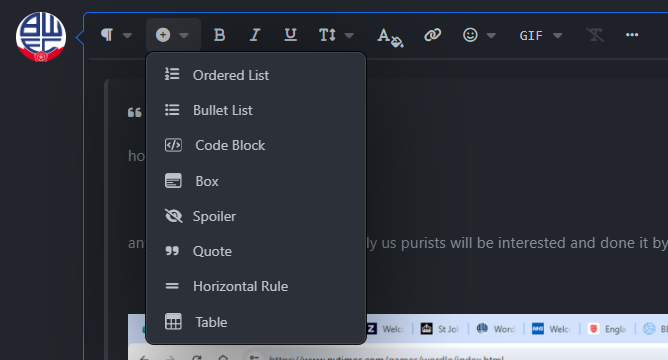
Task: Open the NHS Welc bookmark in the screenshot
Action: pos(551,329)
